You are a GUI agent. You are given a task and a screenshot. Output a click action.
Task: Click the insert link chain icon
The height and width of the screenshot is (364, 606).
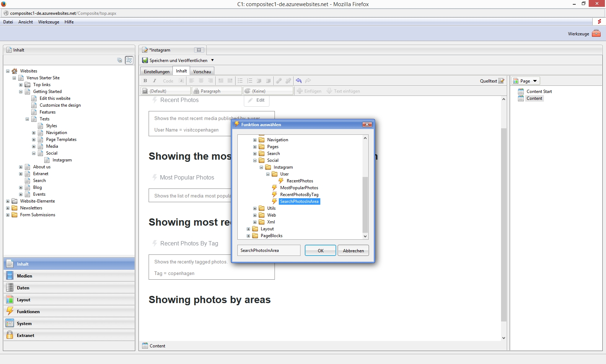pos(279,81)
